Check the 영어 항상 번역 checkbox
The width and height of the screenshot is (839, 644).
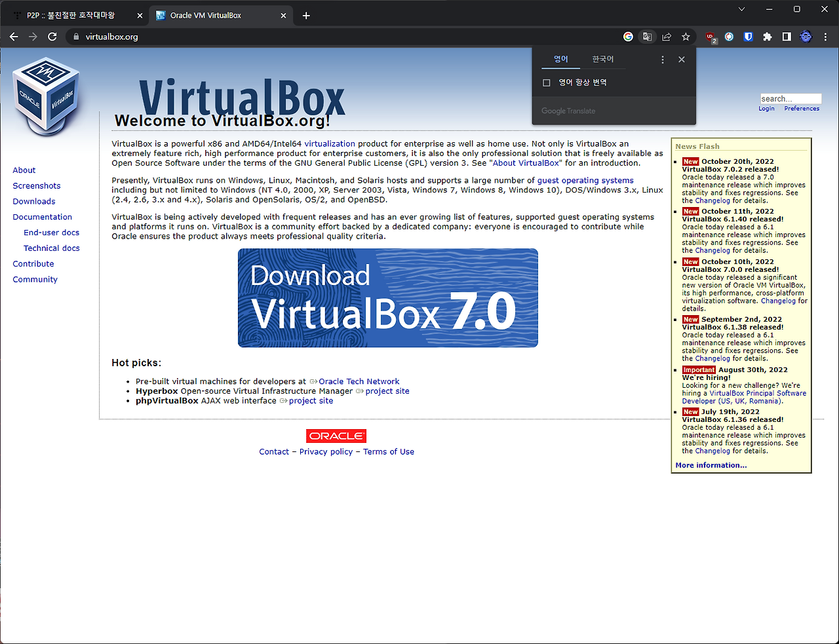click(x=546, y=82)
